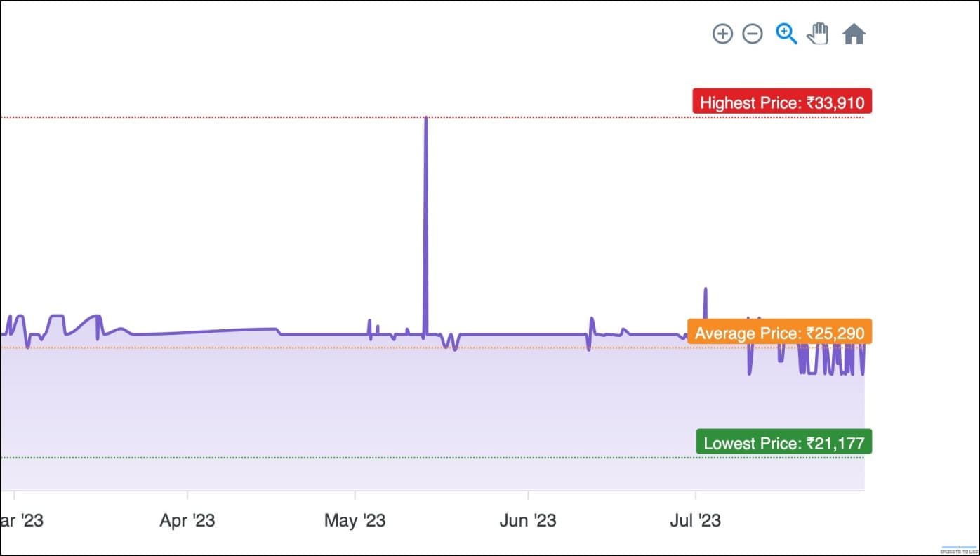The width and height of the screenshot is (980, 556).
Task: Click the zoom in plus icon
Action: 722,34
